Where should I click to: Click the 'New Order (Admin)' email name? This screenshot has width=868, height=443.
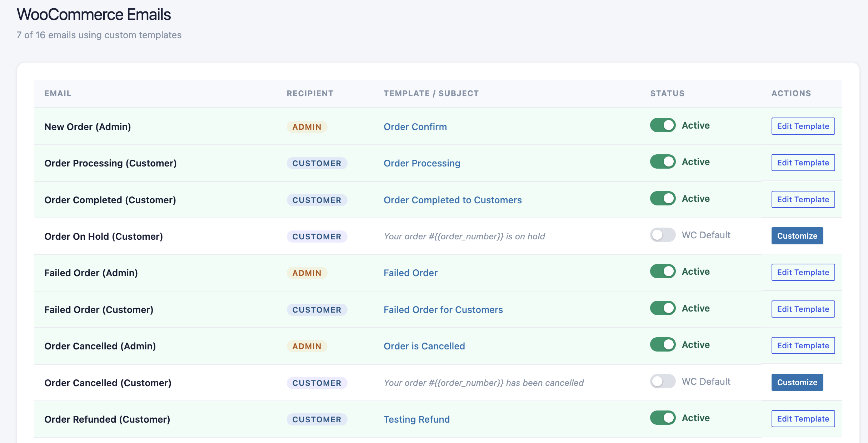point(88,127)
